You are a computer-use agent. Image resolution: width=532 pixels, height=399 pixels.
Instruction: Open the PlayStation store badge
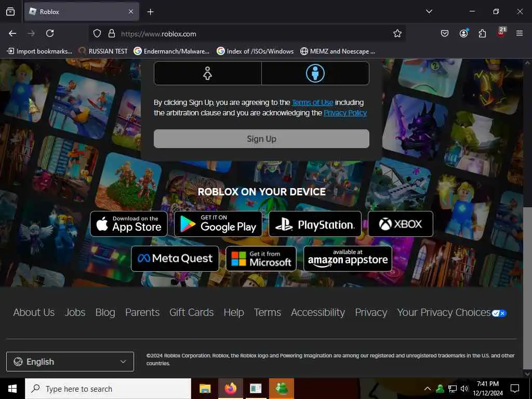[315, 224]
